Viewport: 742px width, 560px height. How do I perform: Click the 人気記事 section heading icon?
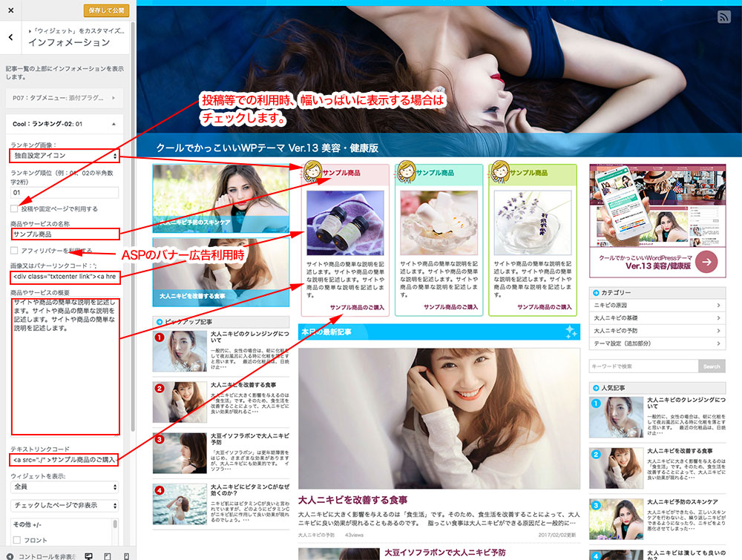(597, 388)
